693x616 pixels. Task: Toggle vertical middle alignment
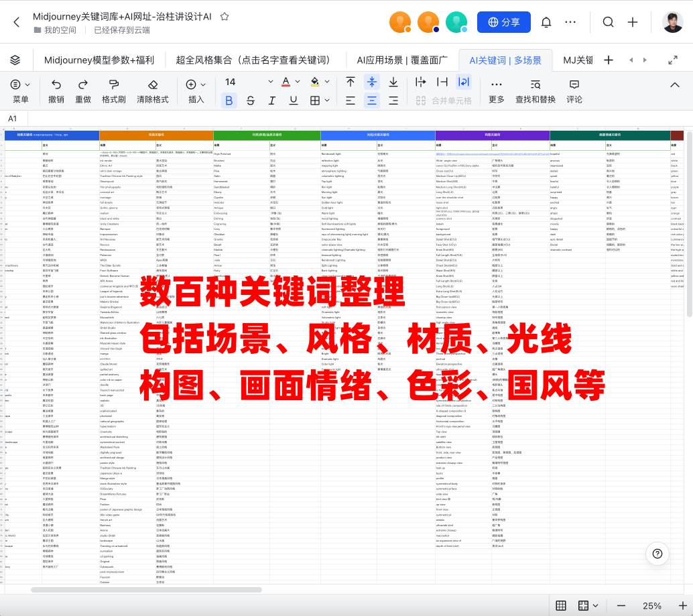(372, 82)
